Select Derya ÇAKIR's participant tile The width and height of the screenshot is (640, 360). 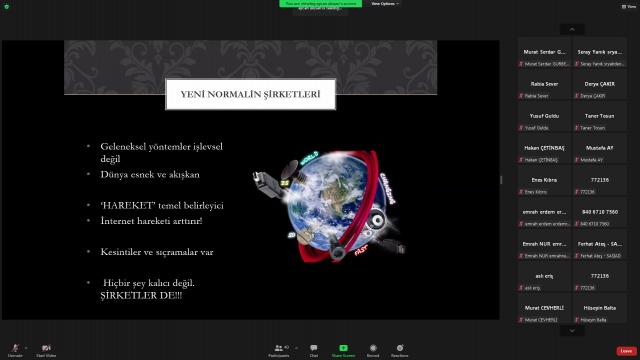599,86
